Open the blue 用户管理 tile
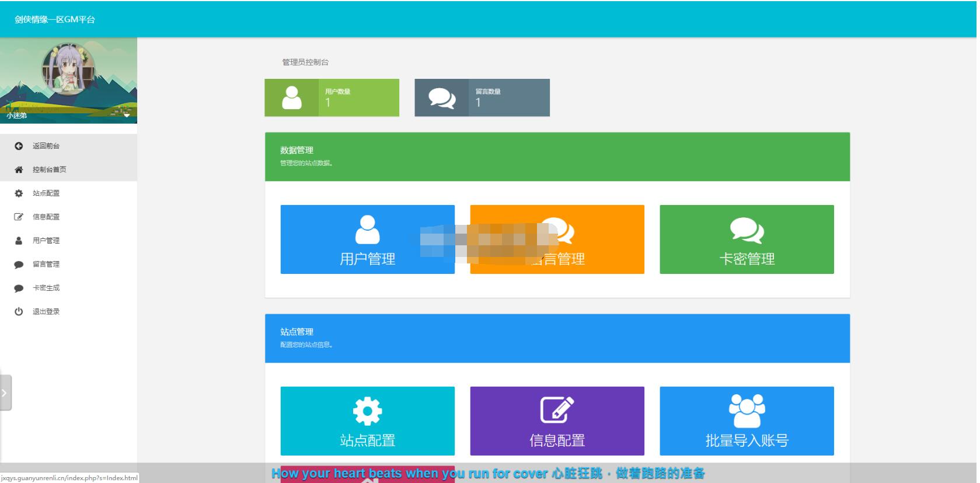 pos(367,239)
